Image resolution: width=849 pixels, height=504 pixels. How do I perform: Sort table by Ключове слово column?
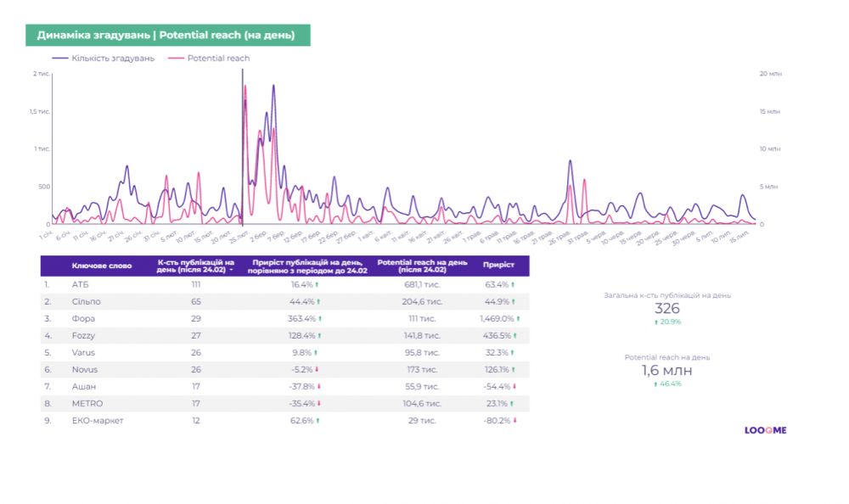(x=101, y=266)
